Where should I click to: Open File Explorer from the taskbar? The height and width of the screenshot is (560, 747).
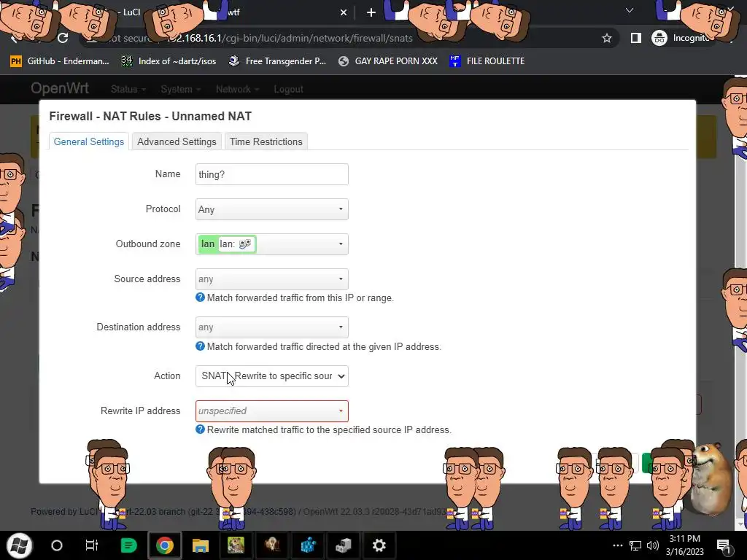[x=201, y=545]
